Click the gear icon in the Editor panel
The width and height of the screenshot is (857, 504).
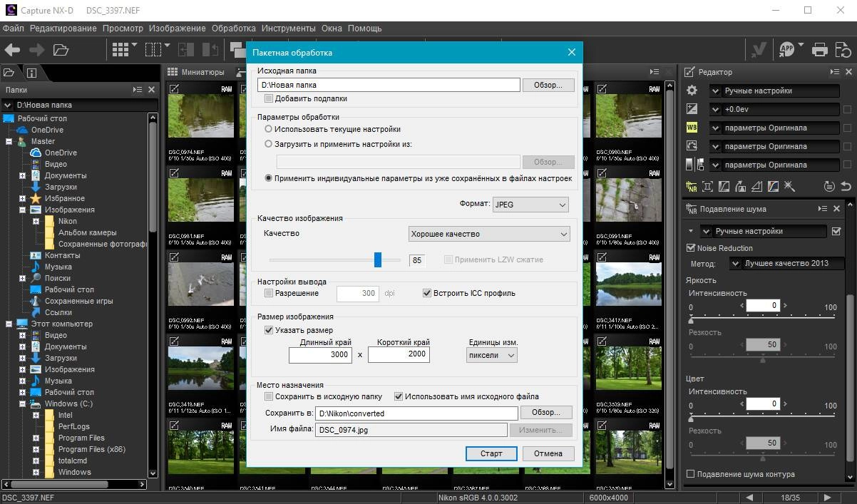click(x=692, y=91)
